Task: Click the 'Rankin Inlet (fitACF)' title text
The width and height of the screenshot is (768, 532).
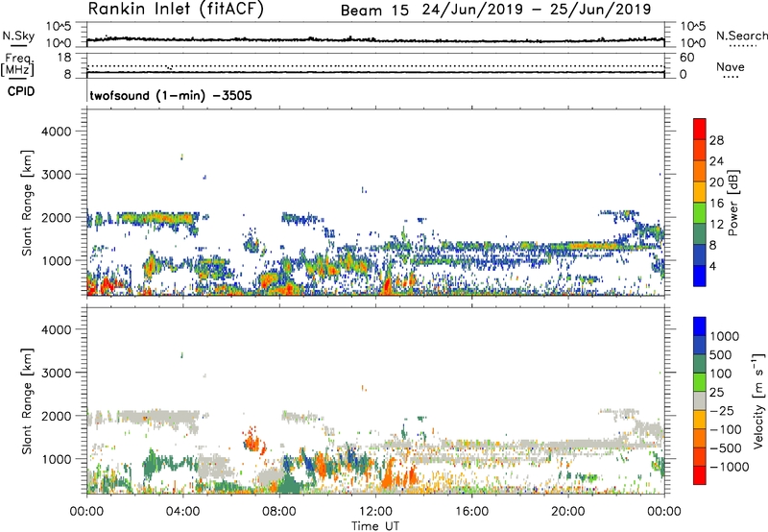Action: tap(176, 10)
